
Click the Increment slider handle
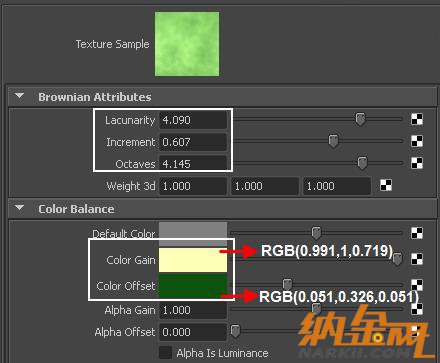click(333, 141)
